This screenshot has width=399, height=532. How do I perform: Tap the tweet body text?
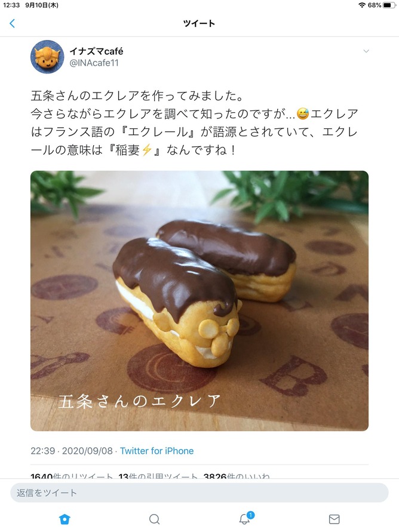[195, 123]
